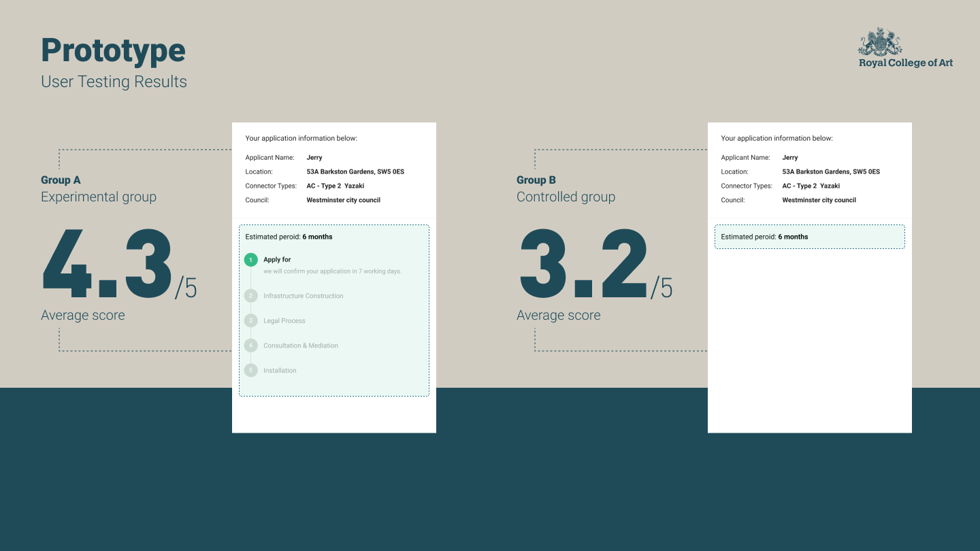Click applicant name 'Jerry' in Group B card
The image size is (980, 551).
(x=790, y=158)
